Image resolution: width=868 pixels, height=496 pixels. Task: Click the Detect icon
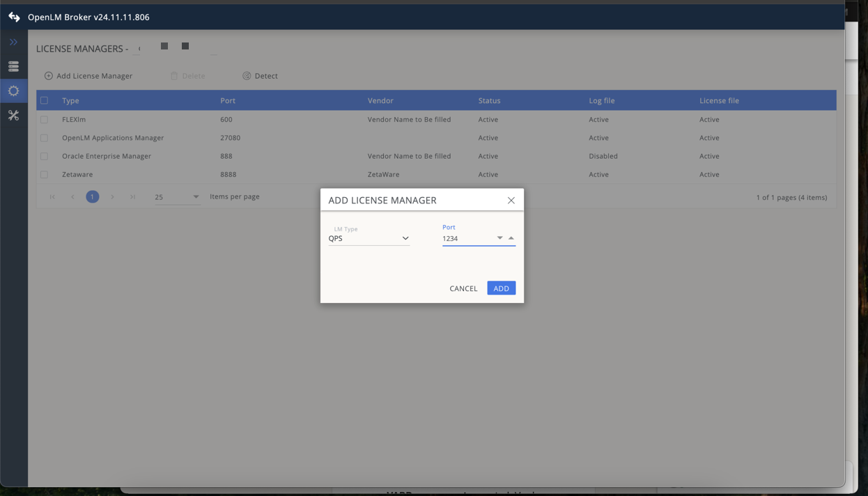[x=246, y=75]
